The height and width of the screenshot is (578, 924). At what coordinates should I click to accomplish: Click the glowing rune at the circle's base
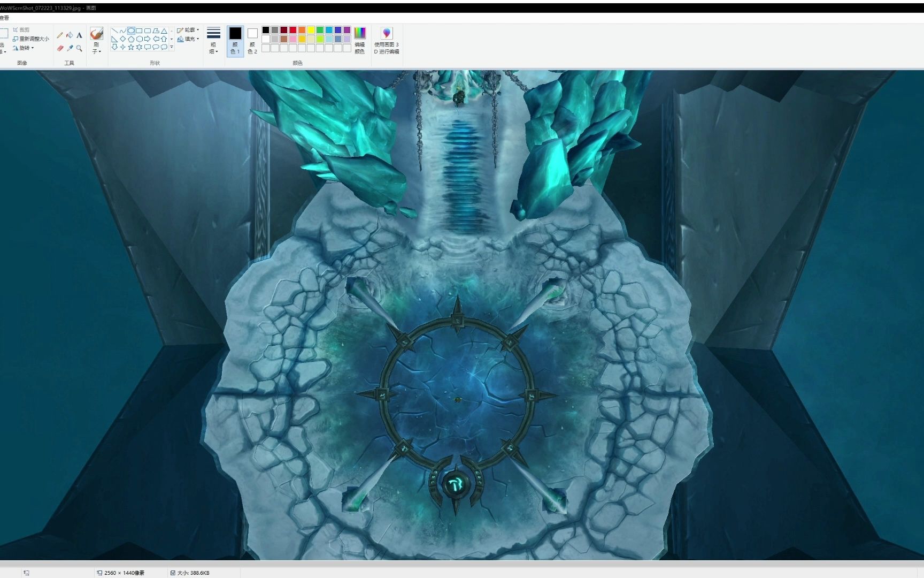click(456, 485)
